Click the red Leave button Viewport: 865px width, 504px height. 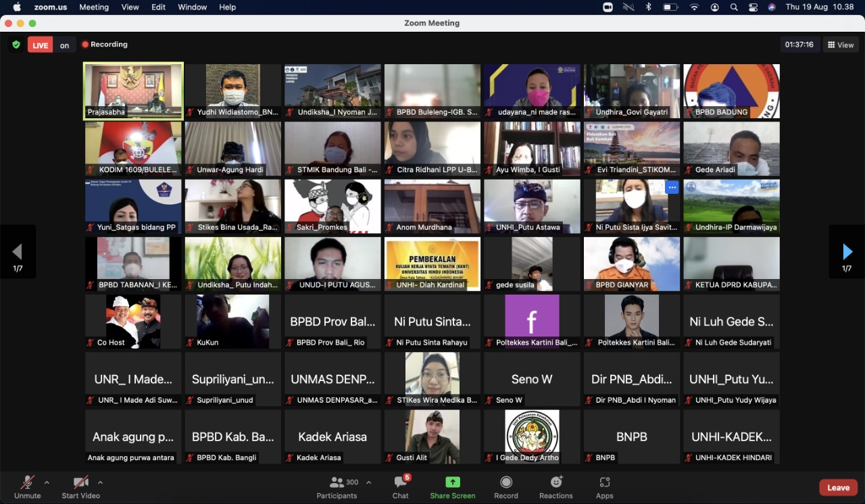838,488
